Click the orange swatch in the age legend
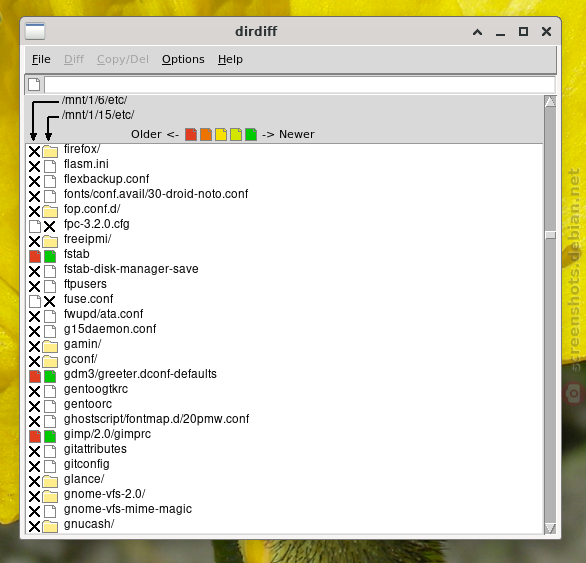586x563 pixels. click(206, 134)
